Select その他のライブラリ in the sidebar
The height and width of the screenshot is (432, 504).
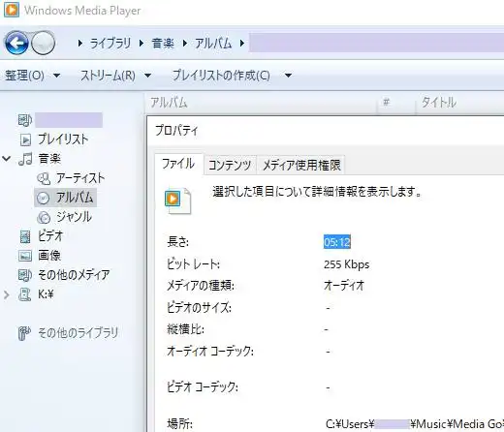pyautogui.click(x=79, y=333)
